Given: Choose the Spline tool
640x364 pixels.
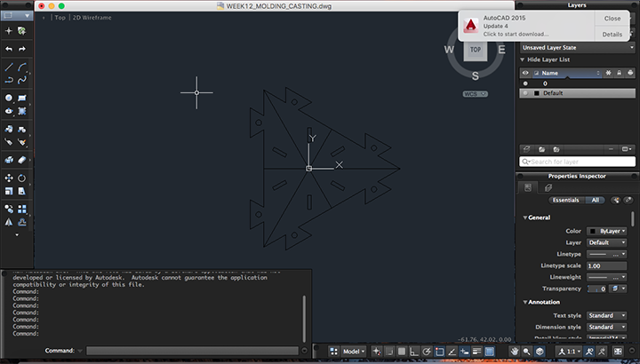Looking at the screenshot, I should pos(22,80).
